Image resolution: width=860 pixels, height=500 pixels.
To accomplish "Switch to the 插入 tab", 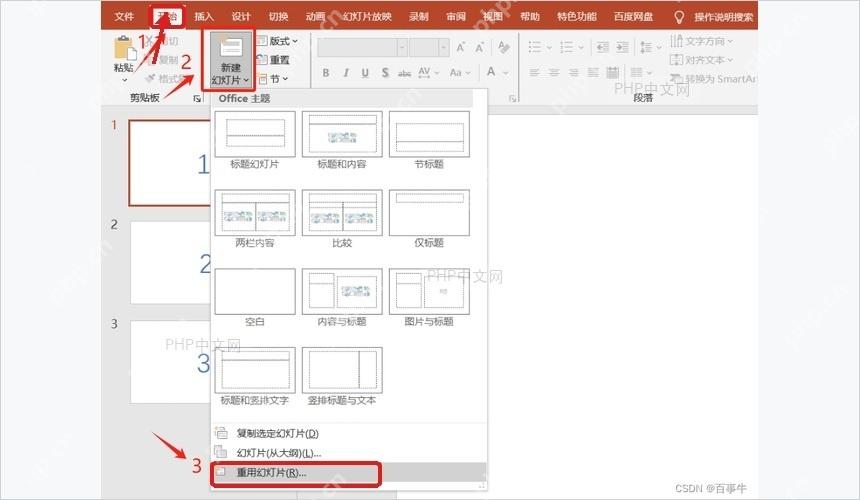I will pos(203,16).
